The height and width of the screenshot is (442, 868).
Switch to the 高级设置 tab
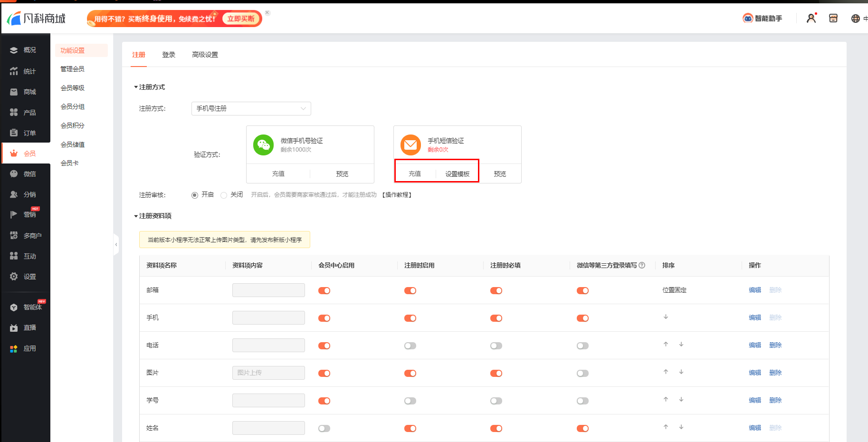[205, 55]
